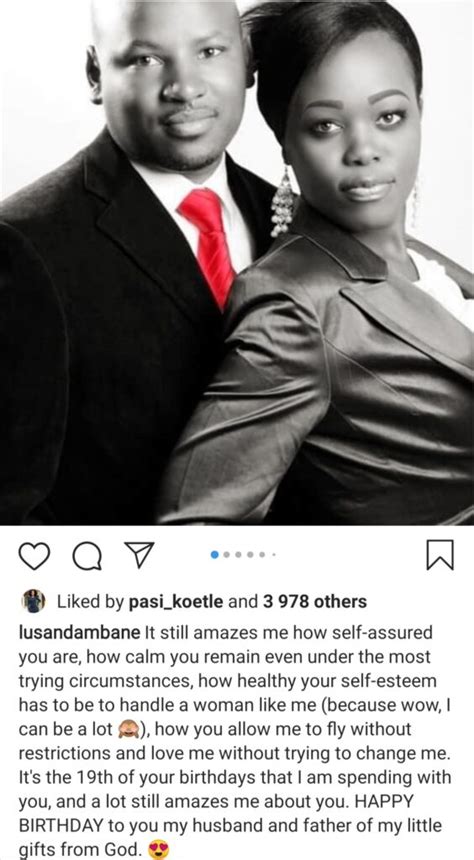Open comments via speech bubble icon
The width and height of the screenshot is (474, 860).
87,556
